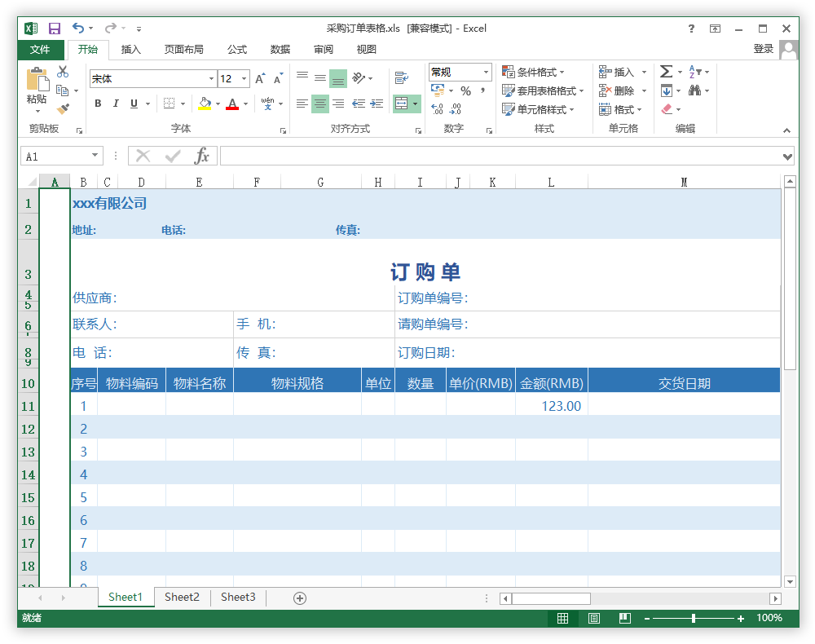Select the cell containing 123.00

552,406
